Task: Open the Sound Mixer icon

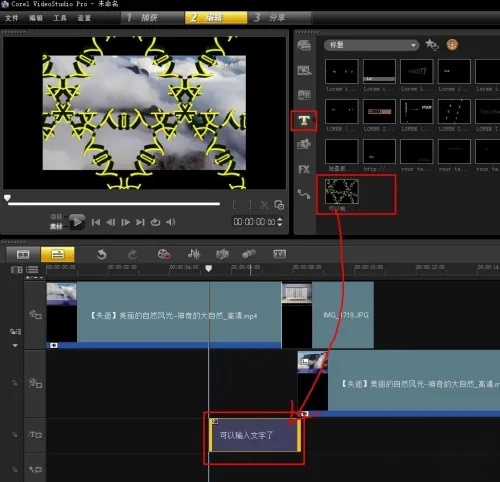Action: 194,254
